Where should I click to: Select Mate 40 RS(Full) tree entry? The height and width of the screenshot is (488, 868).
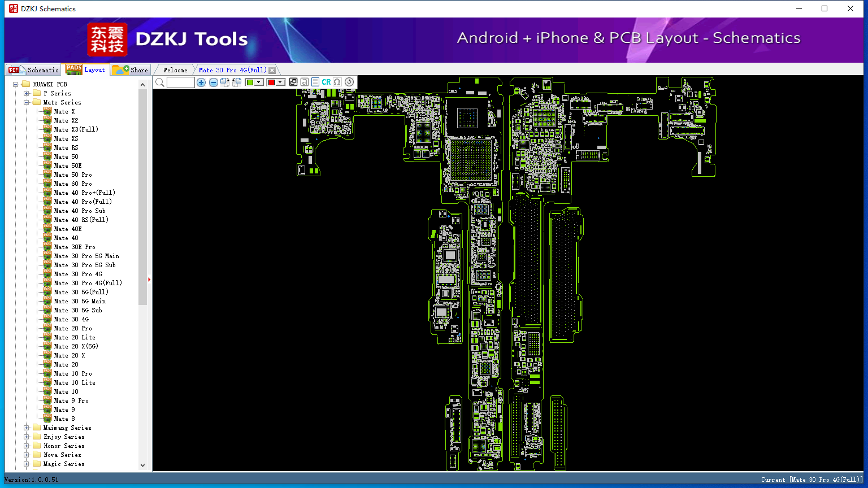(x=81, y=220)
